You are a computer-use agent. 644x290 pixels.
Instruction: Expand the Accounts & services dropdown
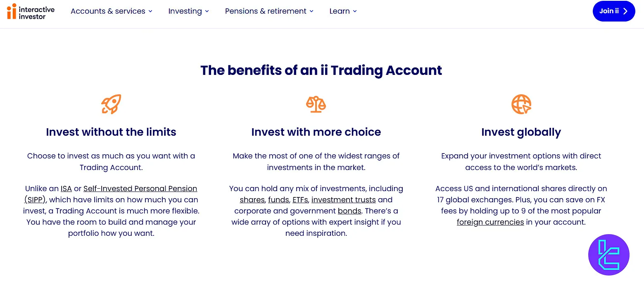(112, 11)
